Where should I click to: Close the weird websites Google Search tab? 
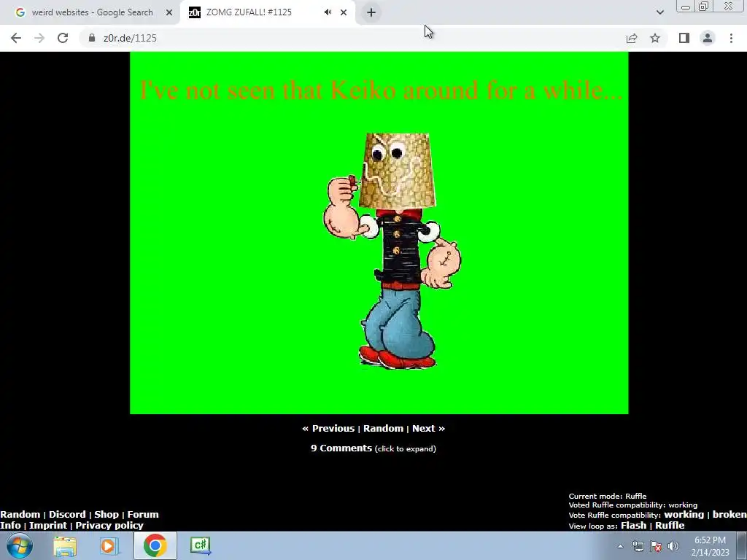click(x=169, y=12)
